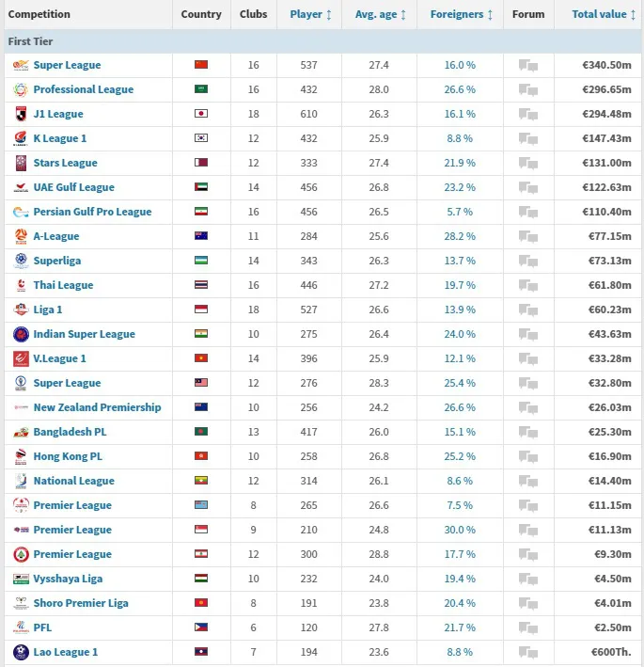The width and height of the screenshot is (644, 667).
Task: Open the forum icon for Bangladesh PL
Action: coord(528,432)
